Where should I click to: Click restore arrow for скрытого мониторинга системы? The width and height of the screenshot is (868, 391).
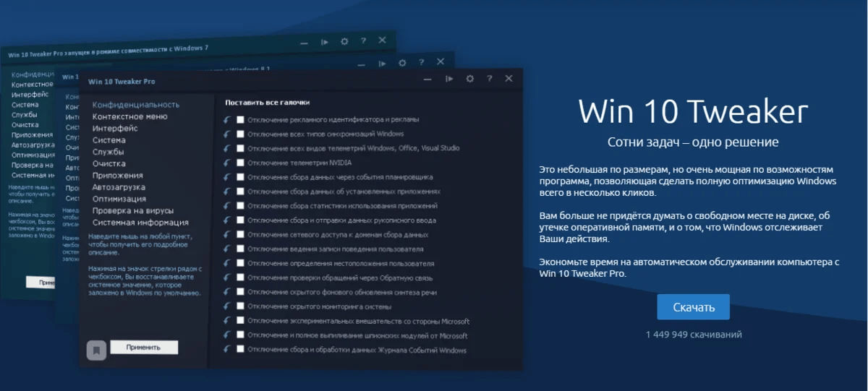228,306
